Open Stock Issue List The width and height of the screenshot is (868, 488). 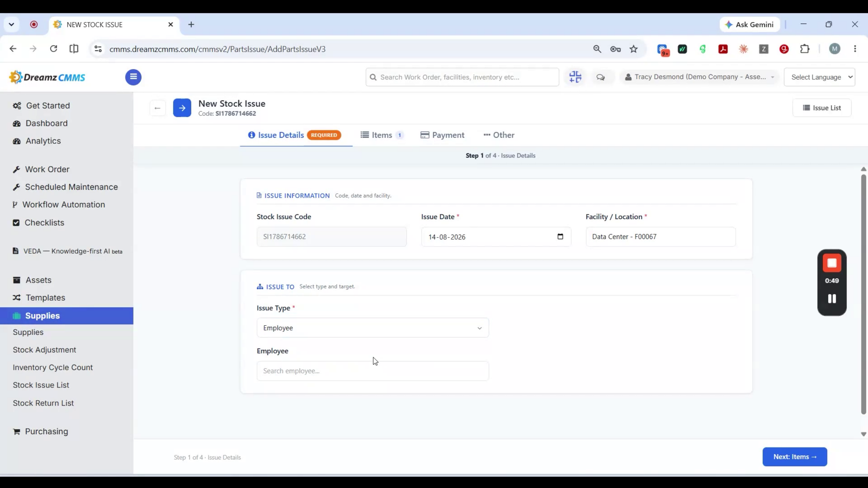[x=41, y=385]
